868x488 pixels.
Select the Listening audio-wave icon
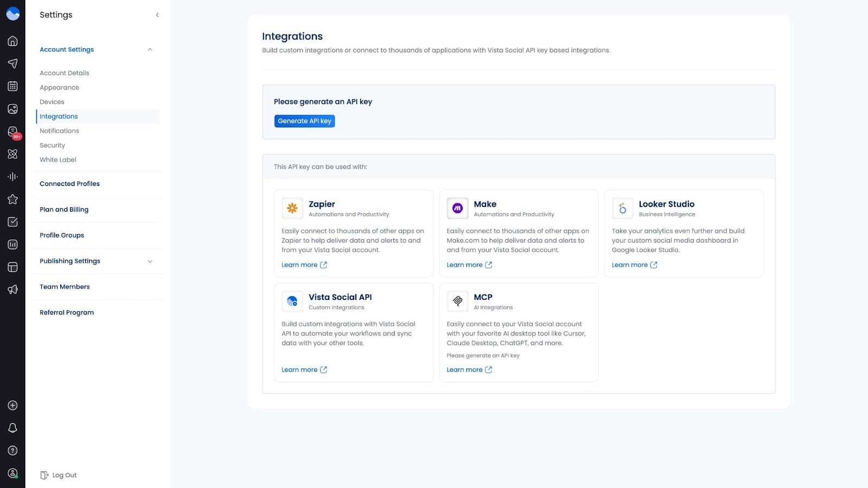click(x=12, y=176)
